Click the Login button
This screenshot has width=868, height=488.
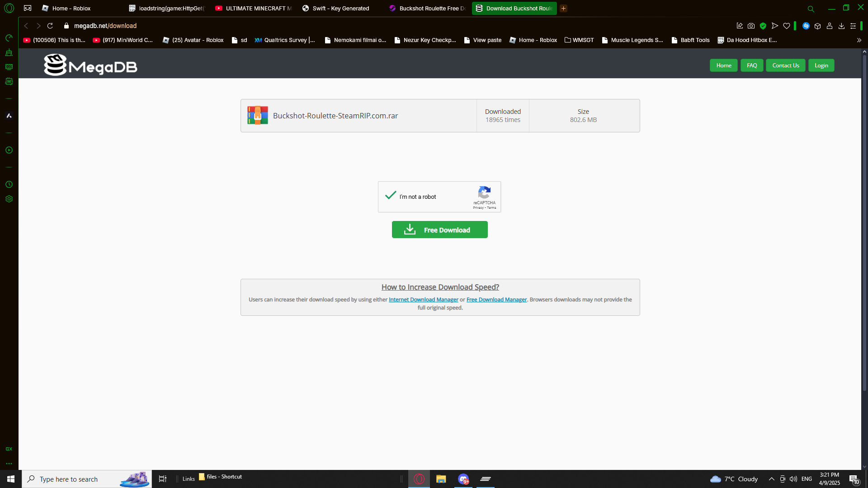point(821,66)
